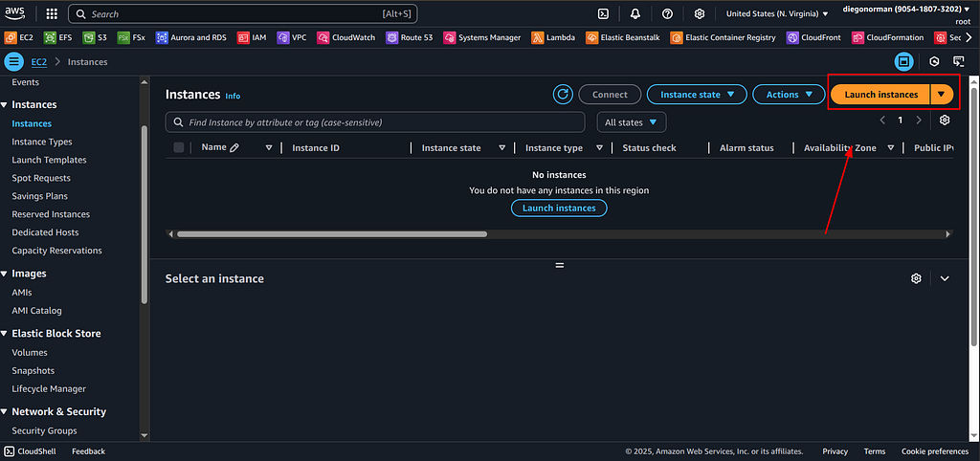Open the Instance state dropdown
This screenshot has height=461, width=980.
(x=697, y=95)
